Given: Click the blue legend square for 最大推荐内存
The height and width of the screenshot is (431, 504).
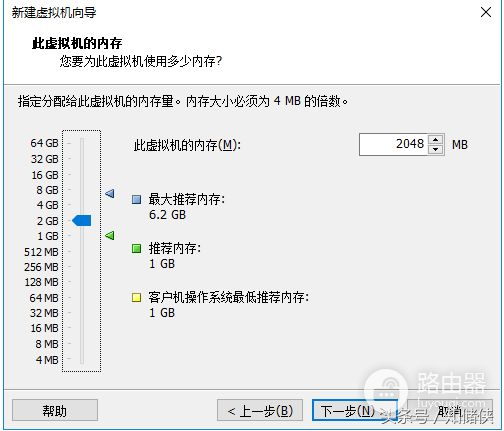Looking at the screenshot, I should (136, 199).
